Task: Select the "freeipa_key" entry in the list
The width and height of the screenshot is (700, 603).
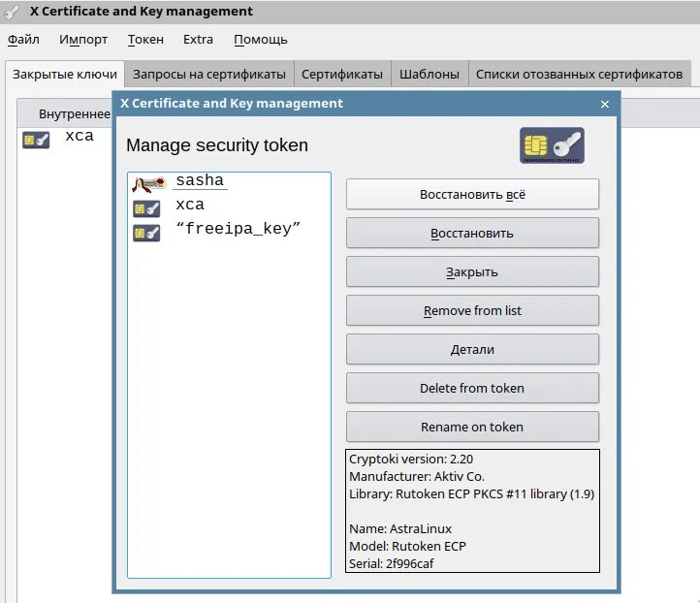Action: [x=238, y=229]
